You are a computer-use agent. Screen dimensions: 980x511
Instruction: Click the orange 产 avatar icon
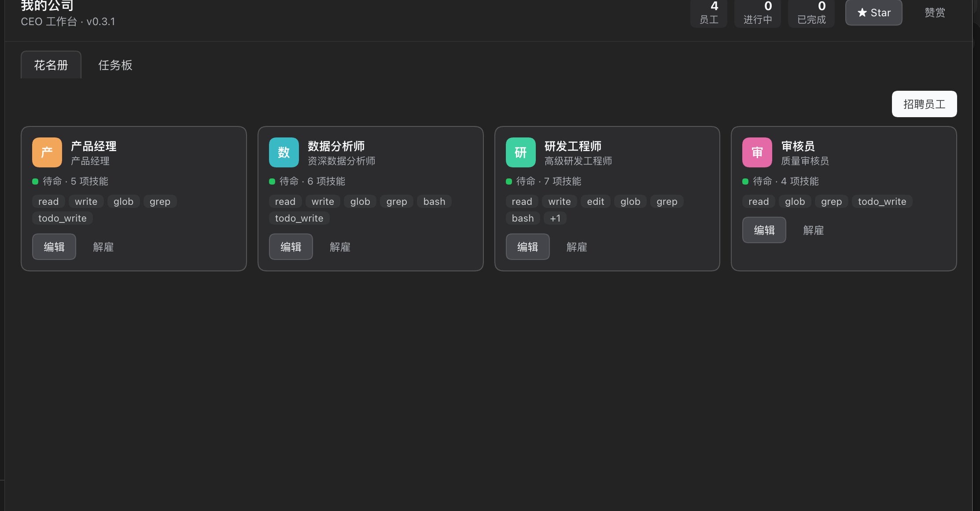(47, 152)
